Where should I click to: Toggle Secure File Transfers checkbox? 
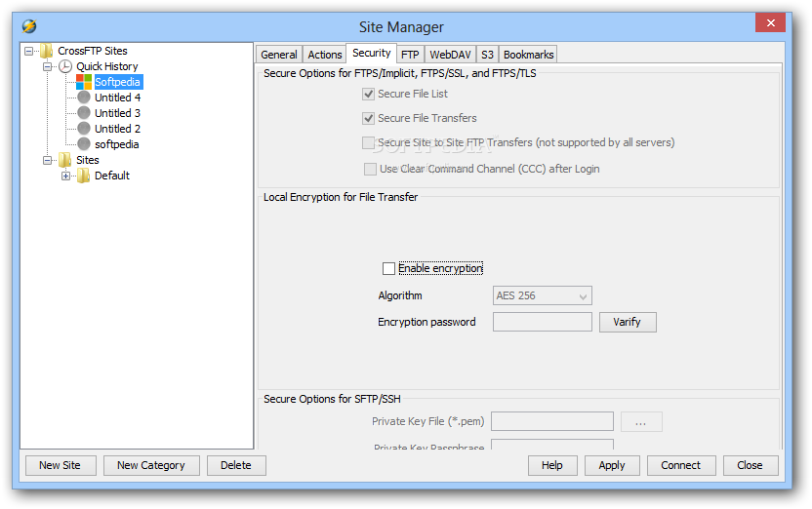tap(368, 118)
